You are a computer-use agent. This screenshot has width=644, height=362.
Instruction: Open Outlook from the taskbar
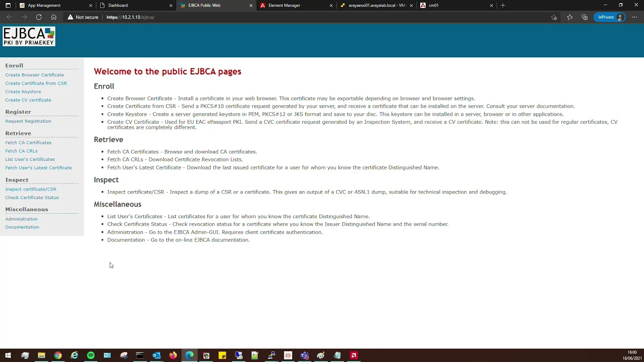156,355
